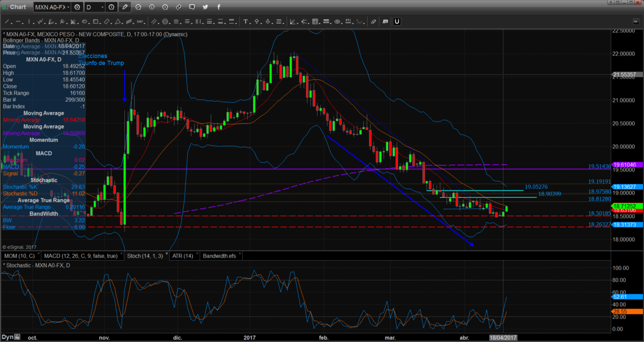
Task: Click the eraser remove-drawings icon
Action: pos(373,21)
